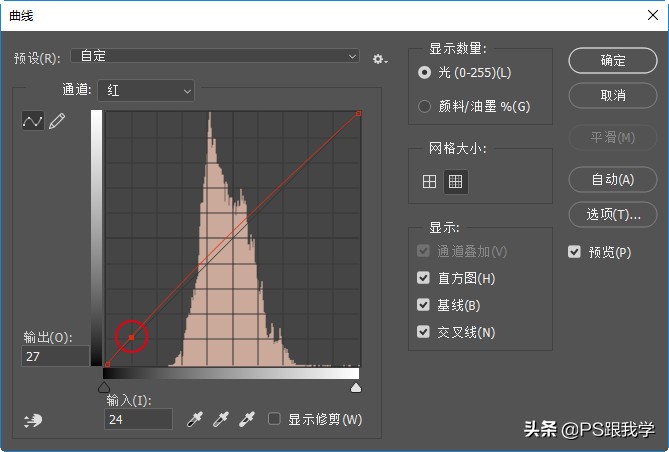Pick the gray point eyedropper
Image resolution: width=669 pixels, height=452 pixels.
pyautogui.click(x=221, y=419)
